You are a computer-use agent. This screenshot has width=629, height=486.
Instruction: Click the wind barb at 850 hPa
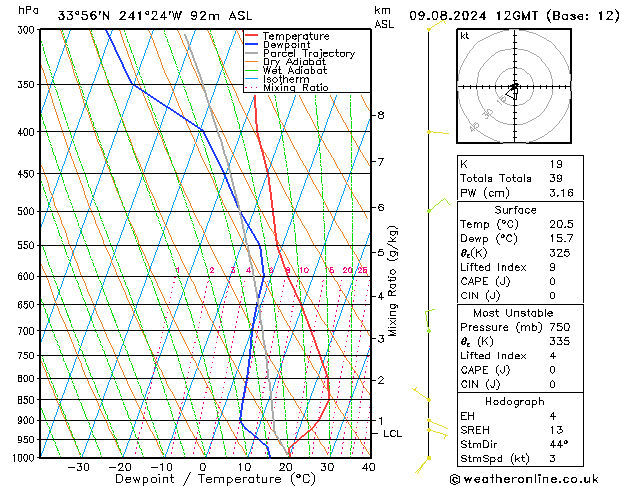click(x=421, y=394)
